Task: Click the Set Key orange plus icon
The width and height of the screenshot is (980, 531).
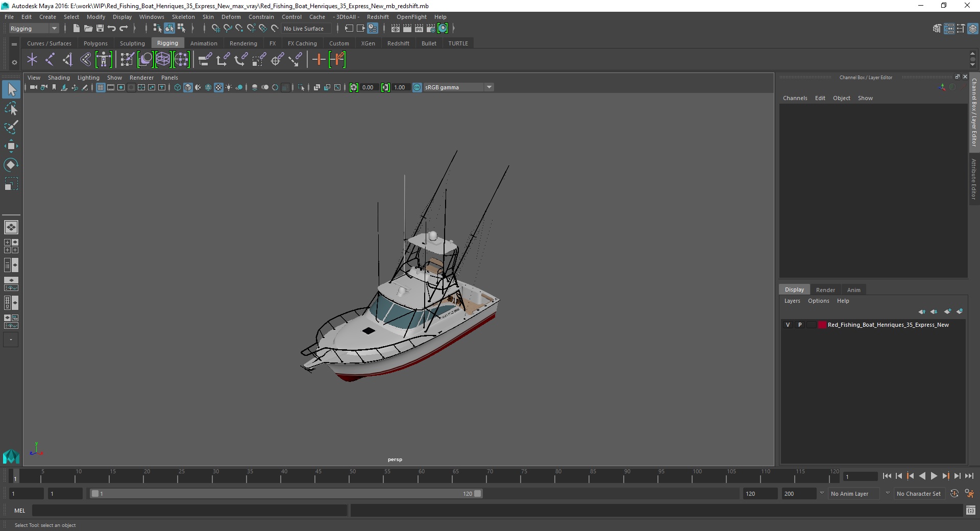Action: [x=319, y=60]
